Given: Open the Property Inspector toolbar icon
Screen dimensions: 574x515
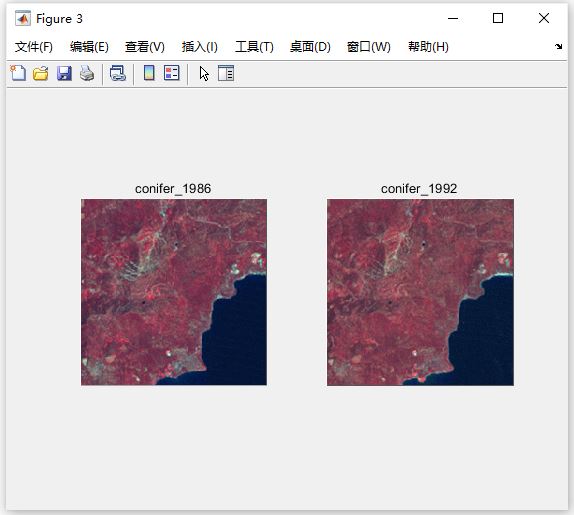Looking at the screenshot, I should pos(226,73).
